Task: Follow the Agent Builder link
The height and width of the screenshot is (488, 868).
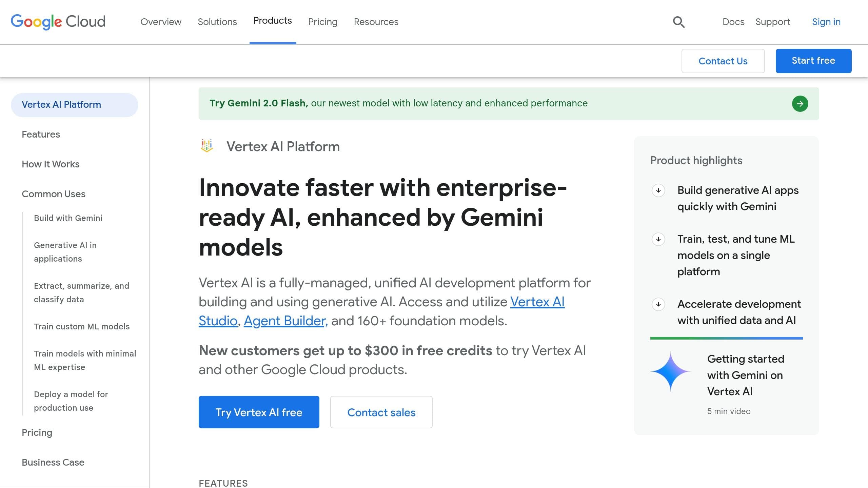Action: [285, 321]
